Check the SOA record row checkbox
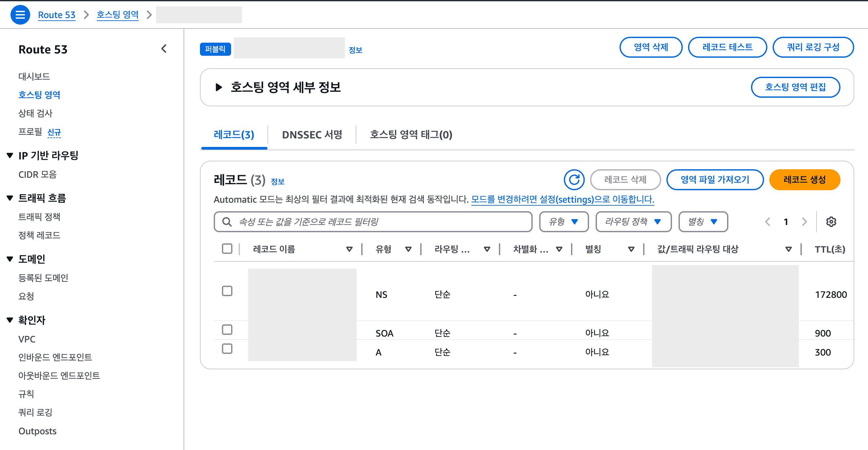Image resolution: width=868 pixels, height=450 pixels. pos(227,330)
